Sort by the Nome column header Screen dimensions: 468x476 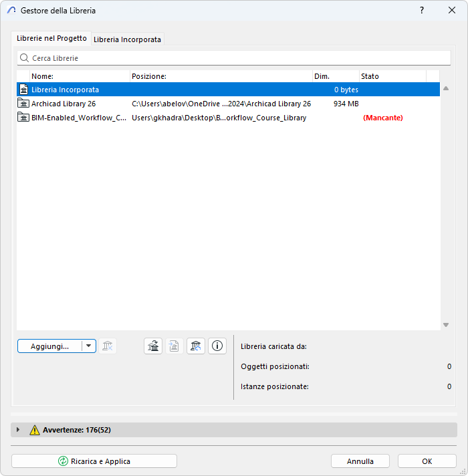tap(80, 76)
